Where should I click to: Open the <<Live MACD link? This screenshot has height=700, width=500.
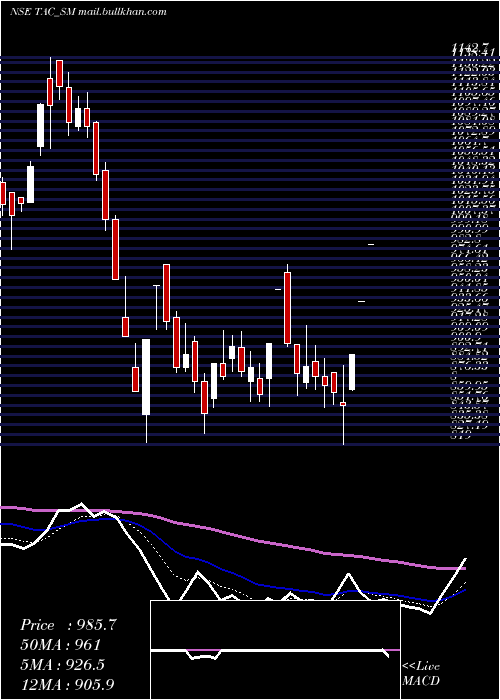[x=421, y=674]
